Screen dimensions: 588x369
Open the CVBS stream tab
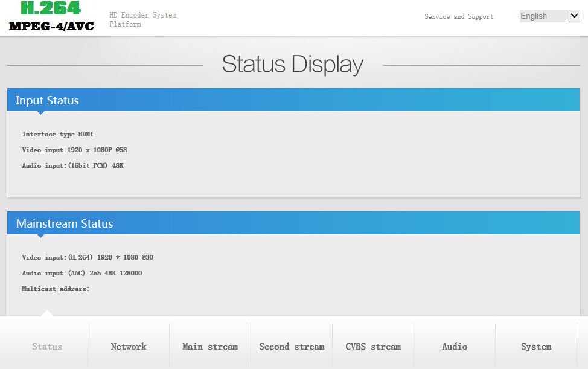coord(373,347)
